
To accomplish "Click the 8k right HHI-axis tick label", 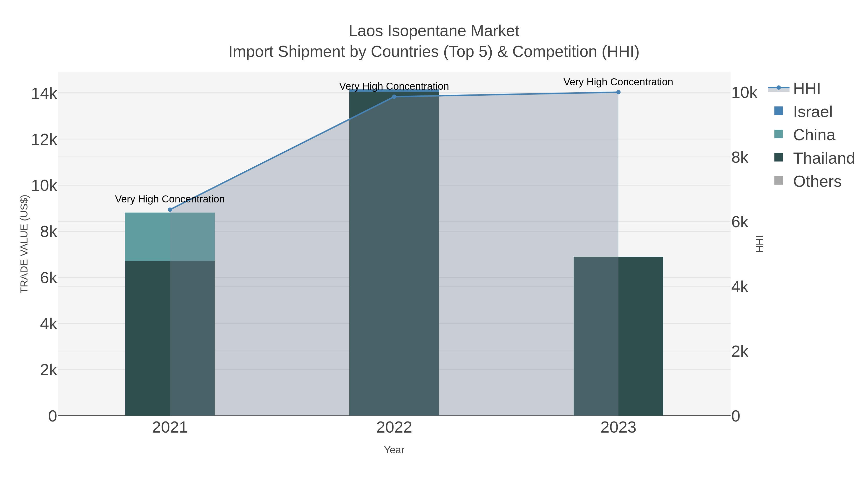I will 740,157.
